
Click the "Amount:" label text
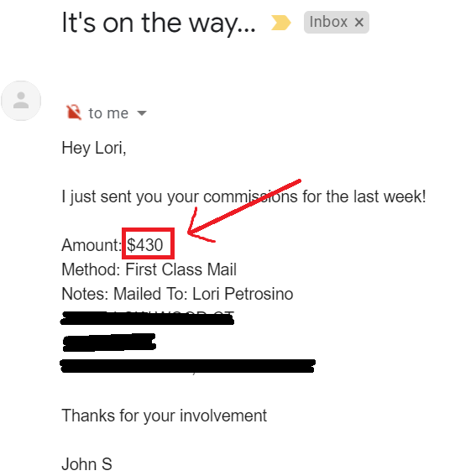pos(92,244)
